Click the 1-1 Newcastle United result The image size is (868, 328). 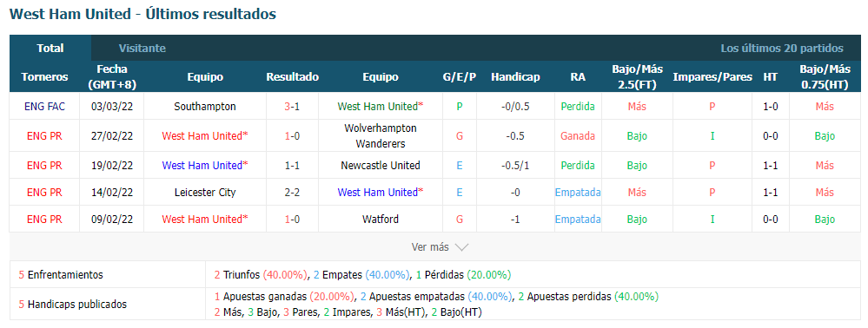tap(292, 166)
